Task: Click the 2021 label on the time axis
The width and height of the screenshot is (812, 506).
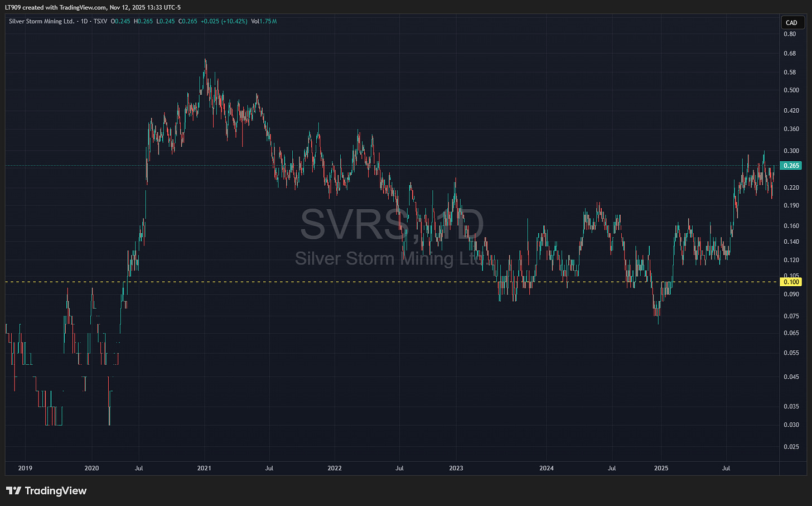Action: [204, 468]
